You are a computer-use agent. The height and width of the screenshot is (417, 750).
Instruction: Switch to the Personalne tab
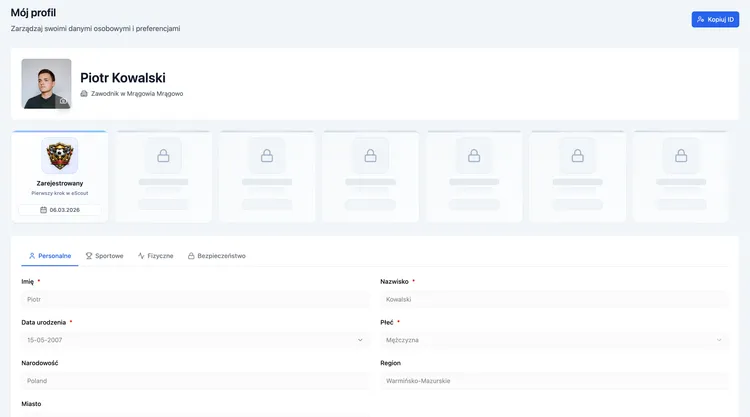[x=50, y=256]
